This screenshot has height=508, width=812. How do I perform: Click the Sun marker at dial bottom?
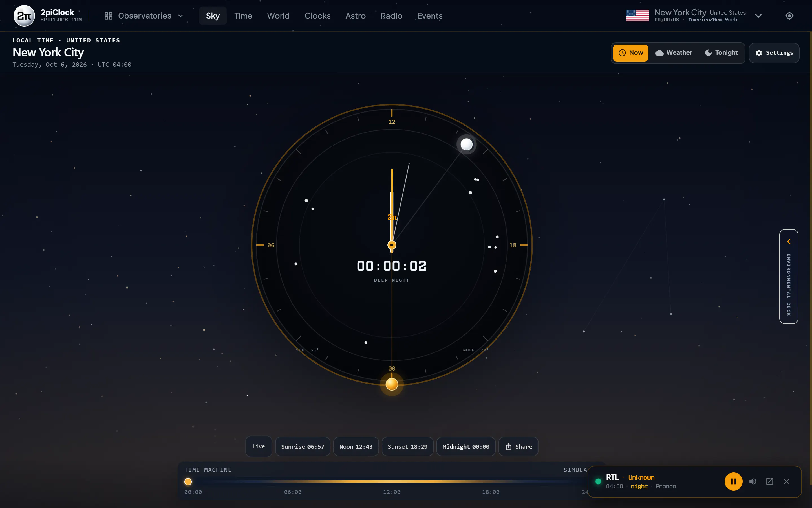click(x=392, y=384)
